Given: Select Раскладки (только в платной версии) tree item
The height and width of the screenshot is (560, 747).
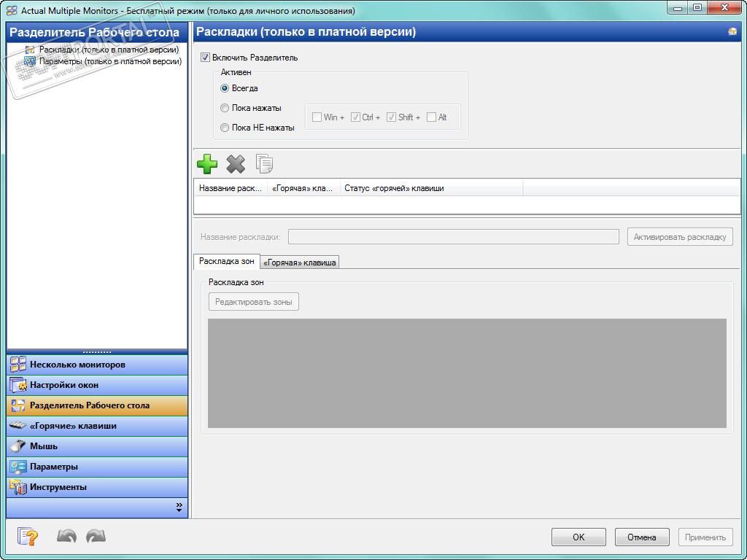Looking at the screenshot, I should (109, 50).
